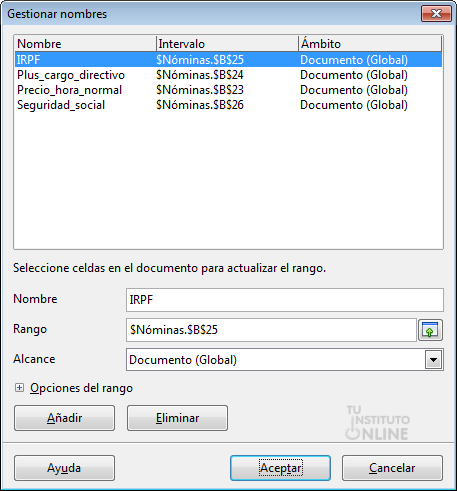Expand the Opciones del rango section

(19, 388)
